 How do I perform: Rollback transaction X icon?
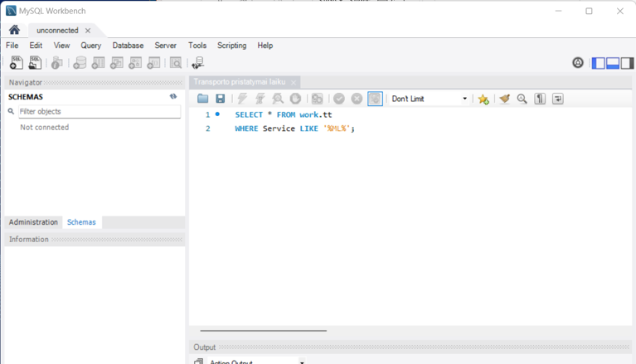(357, 99)
